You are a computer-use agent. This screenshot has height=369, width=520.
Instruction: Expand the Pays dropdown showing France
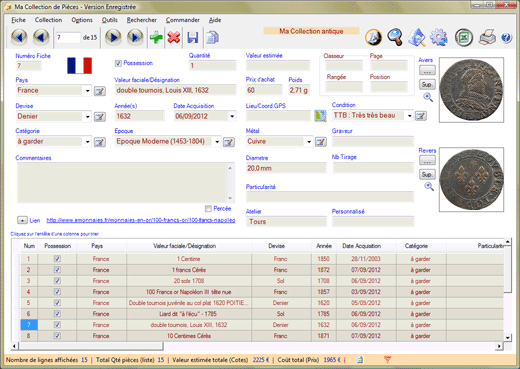click(87, 91)
